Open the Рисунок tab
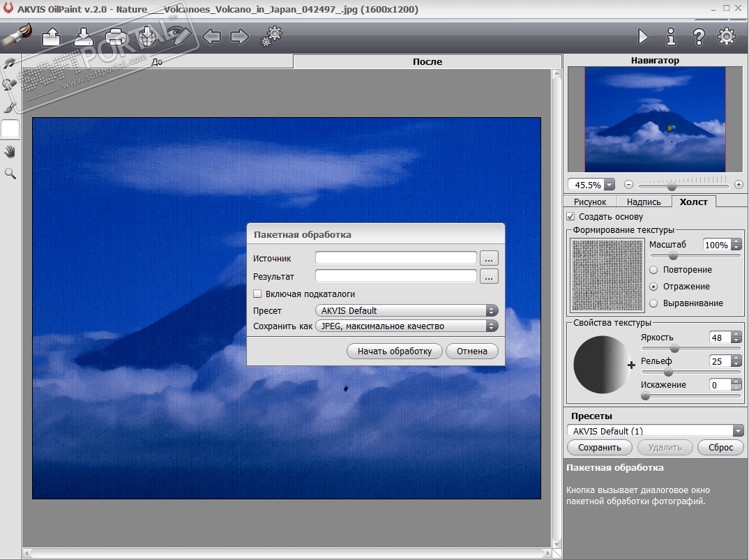Image resolution: width=749 pixels, height=560 pixels. coord(590,202)
